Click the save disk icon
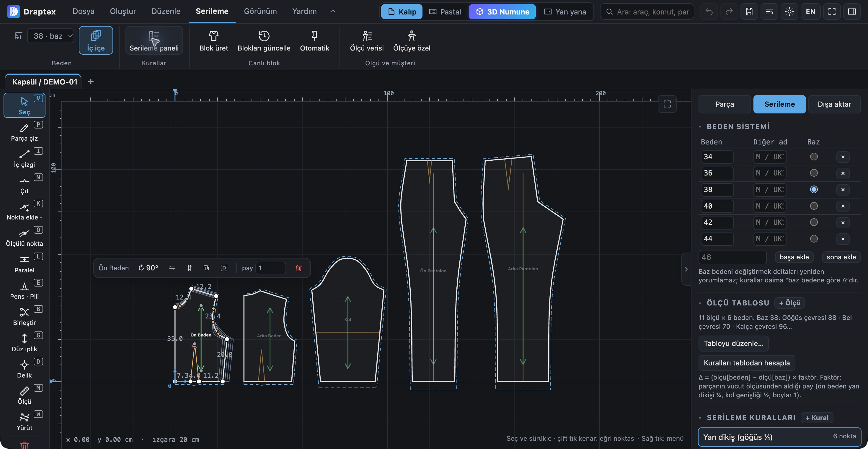 (x=749, y=12)
